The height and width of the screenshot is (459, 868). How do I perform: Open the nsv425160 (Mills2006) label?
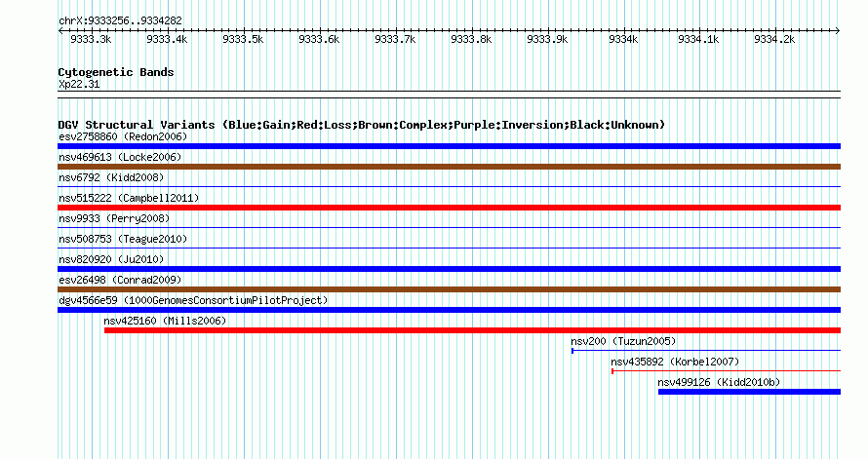click(165, 321)
